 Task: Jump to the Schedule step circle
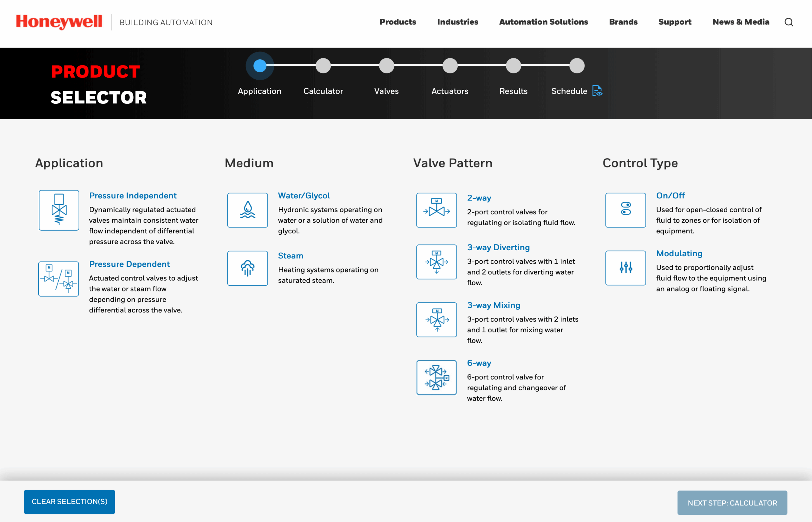577,66
